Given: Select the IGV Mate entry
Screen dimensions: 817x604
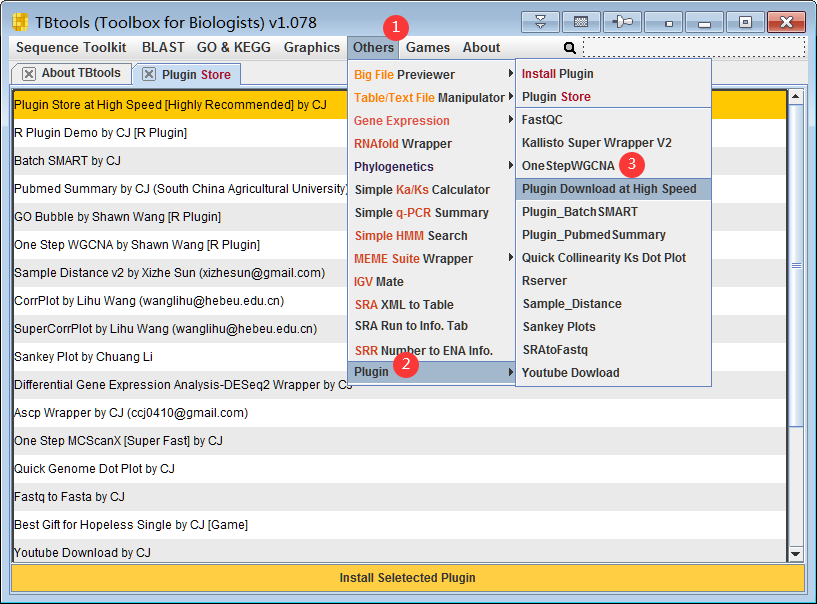Looking at the screenshot, I should (431, 281).
